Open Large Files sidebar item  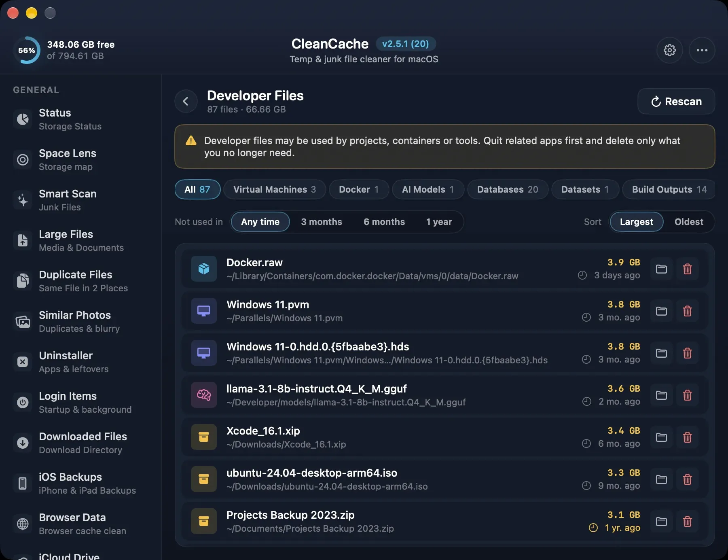coord(81,240)
